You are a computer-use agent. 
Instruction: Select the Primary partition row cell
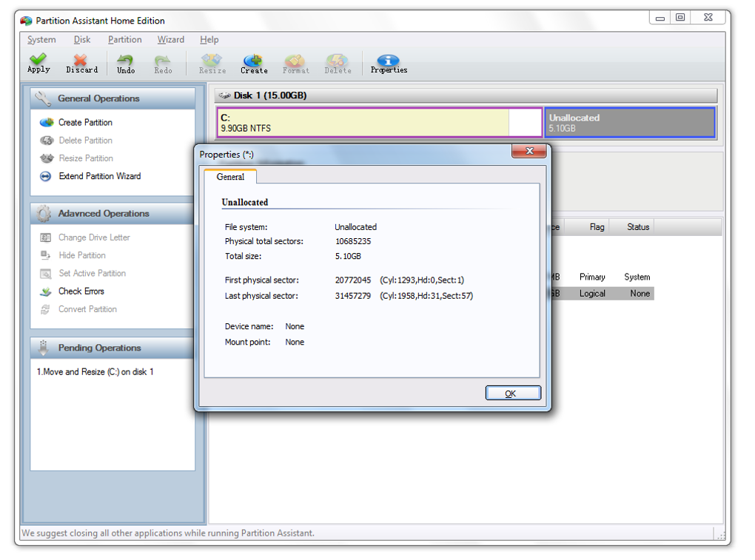(x=592, y=277)
